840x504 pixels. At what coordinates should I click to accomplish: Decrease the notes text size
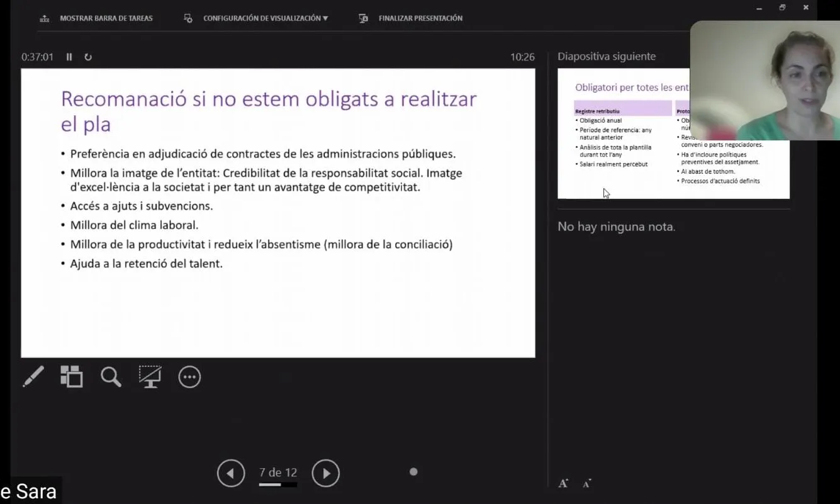586,484
